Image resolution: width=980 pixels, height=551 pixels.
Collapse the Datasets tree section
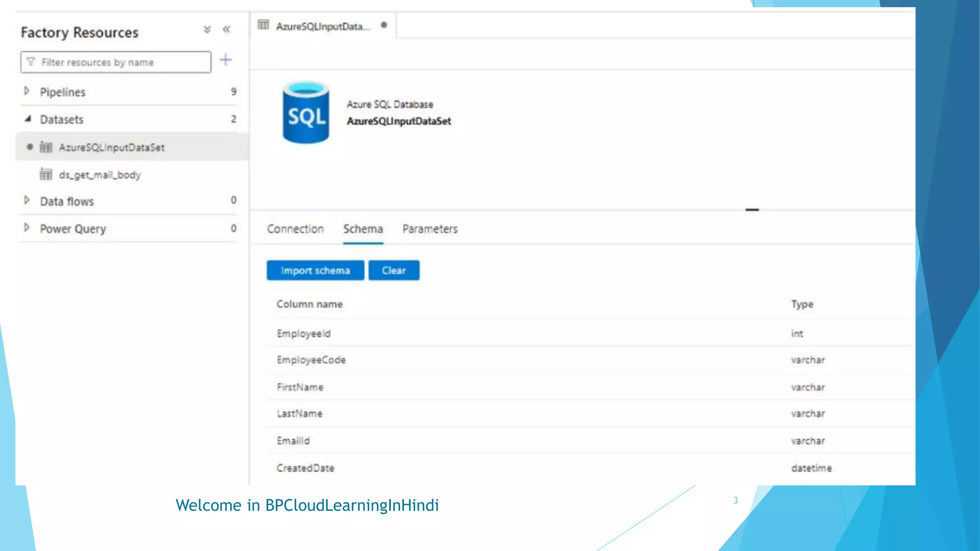coord(28,119)
